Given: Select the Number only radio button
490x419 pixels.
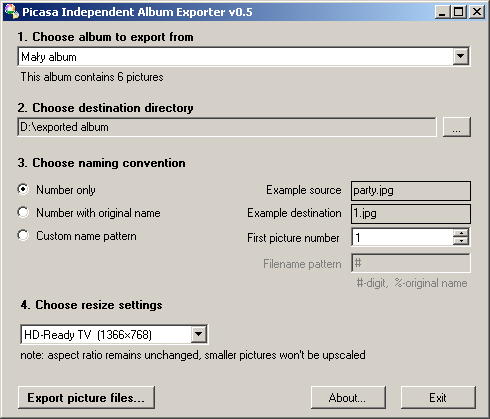Looking at the screenshot, I should pos(23,189).
